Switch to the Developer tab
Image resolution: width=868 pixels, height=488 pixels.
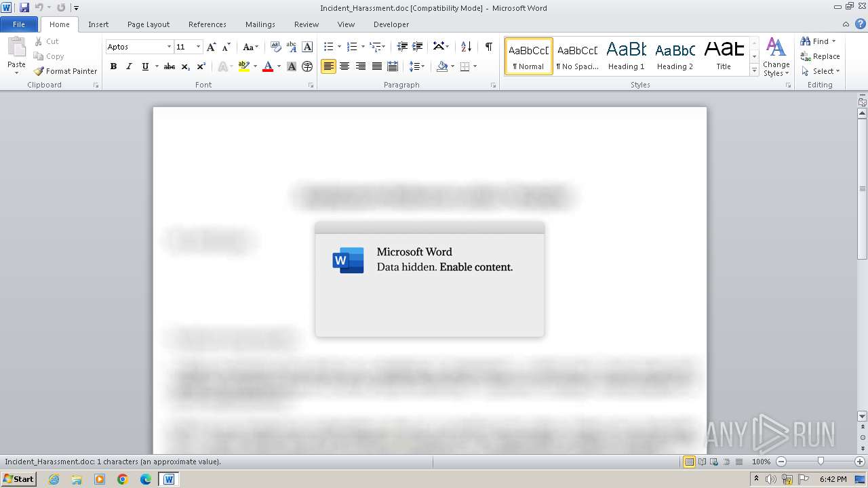point(391,24)
